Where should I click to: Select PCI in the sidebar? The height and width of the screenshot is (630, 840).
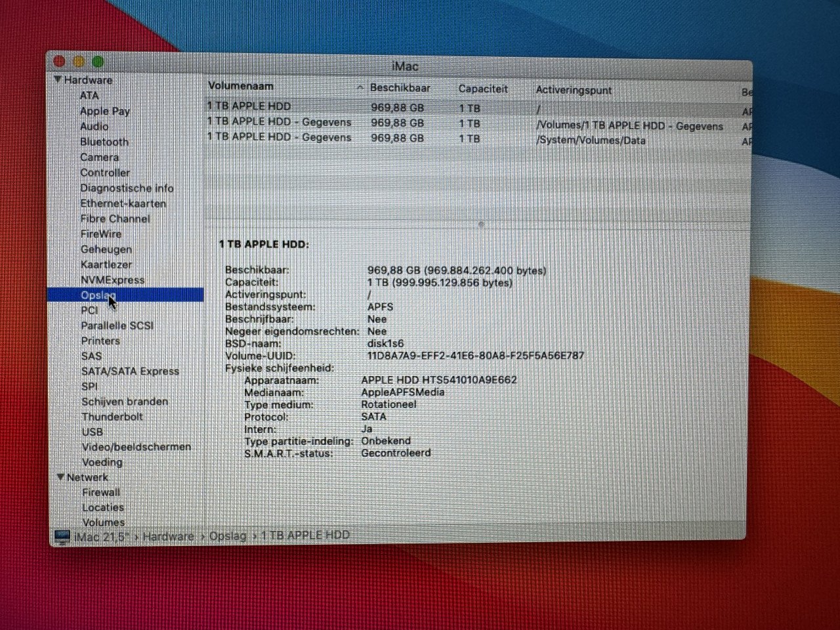click(x=89, y=310)
